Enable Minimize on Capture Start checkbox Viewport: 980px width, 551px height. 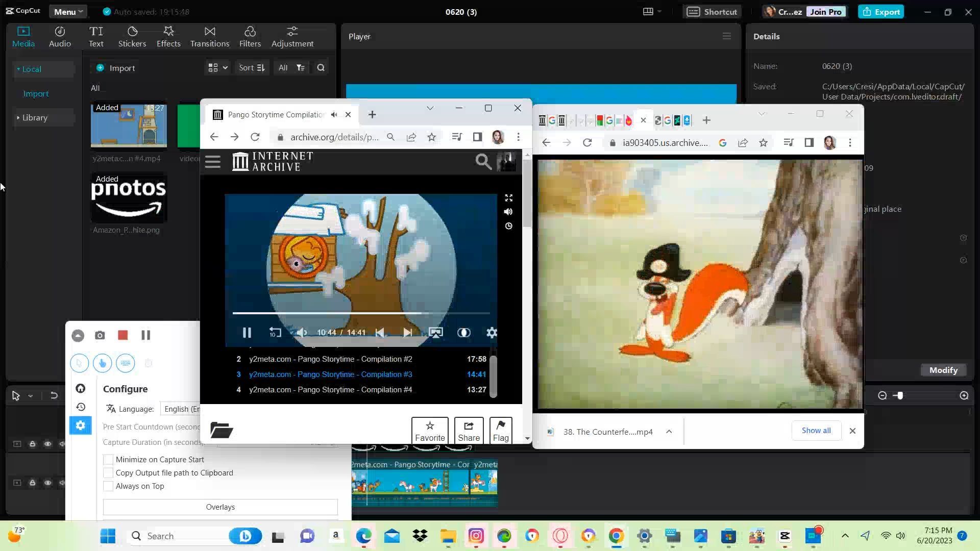click(x=108, y=459)
